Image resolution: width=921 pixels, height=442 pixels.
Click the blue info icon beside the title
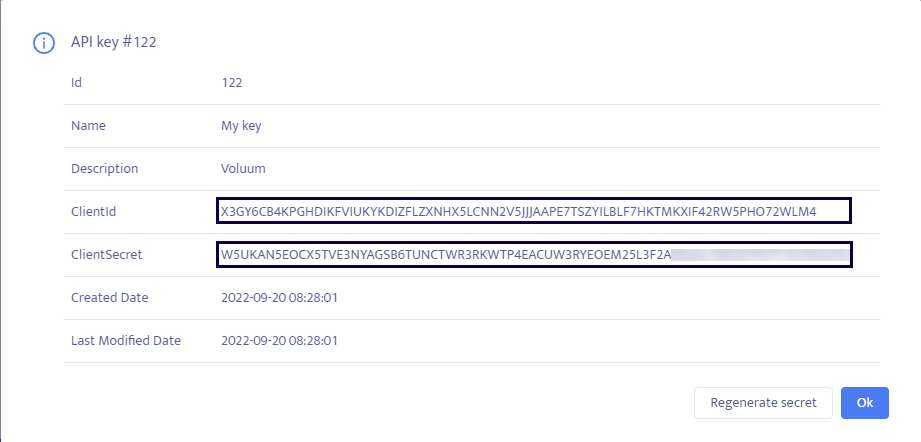tap(43, 42)
